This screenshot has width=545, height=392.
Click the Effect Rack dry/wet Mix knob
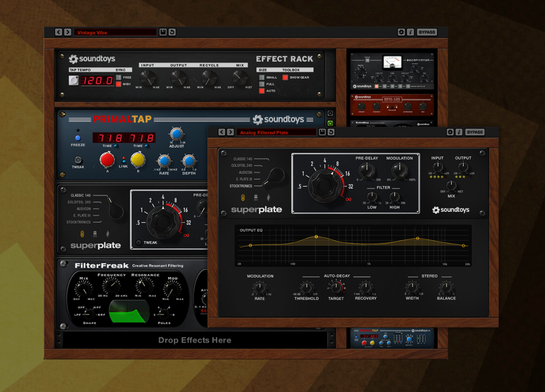click(x=240, y=78)
